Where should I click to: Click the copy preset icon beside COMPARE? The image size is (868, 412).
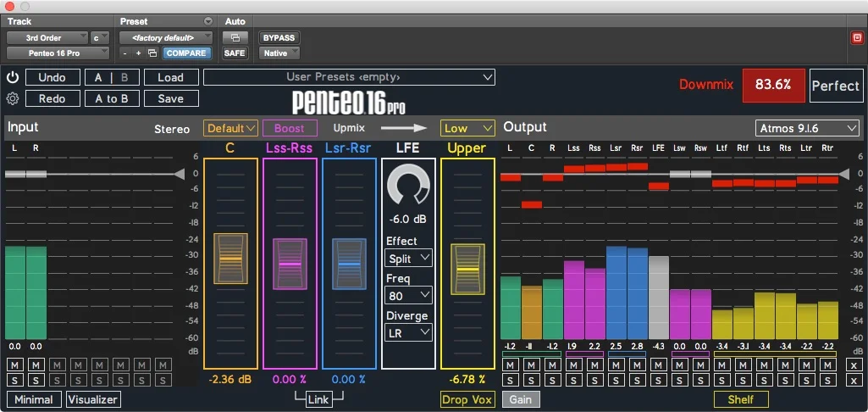pyautogui.click(x=152, y=53)
